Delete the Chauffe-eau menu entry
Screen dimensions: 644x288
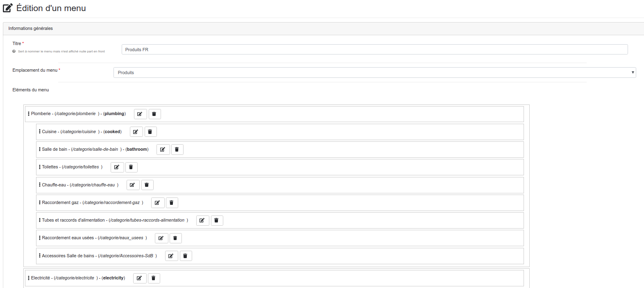pos(147,185)
